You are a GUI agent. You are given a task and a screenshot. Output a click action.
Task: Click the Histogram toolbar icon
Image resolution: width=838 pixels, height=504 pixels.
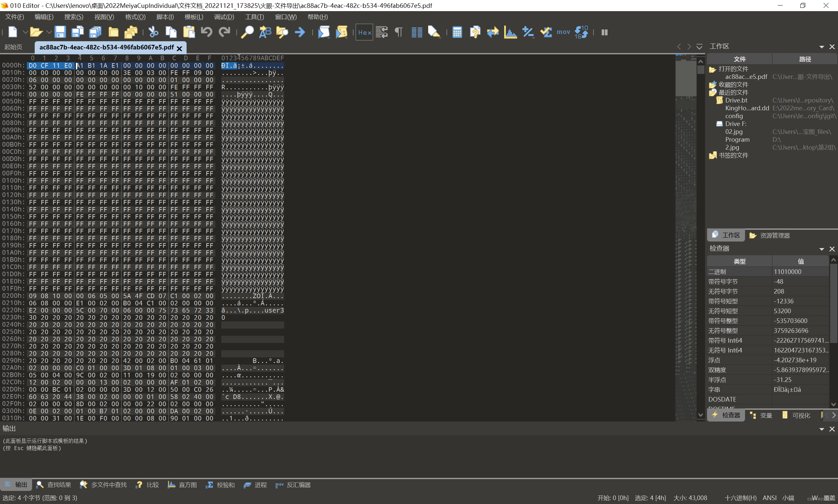pyautogui.click(x=510, y=32)
